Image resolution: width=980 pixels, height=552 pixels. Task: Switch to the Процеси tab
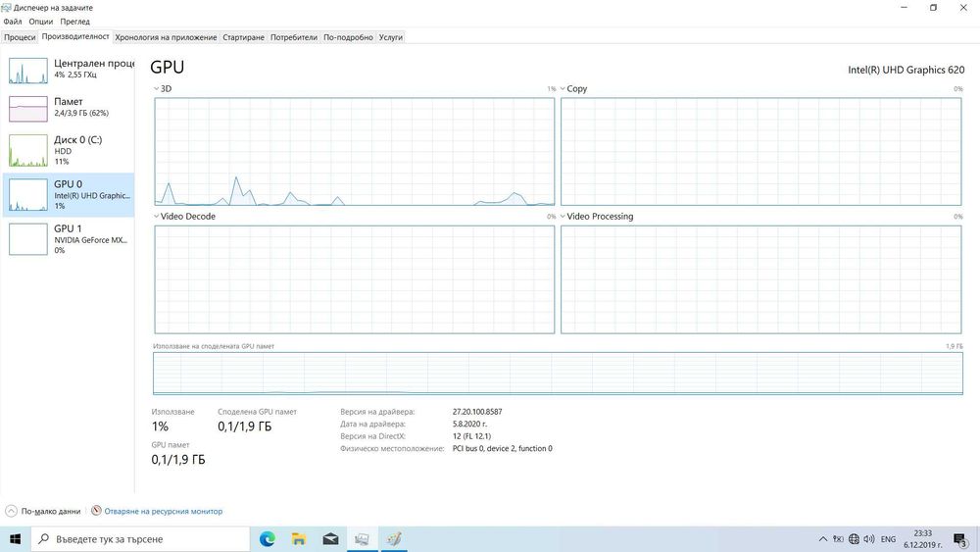point(20,37)
